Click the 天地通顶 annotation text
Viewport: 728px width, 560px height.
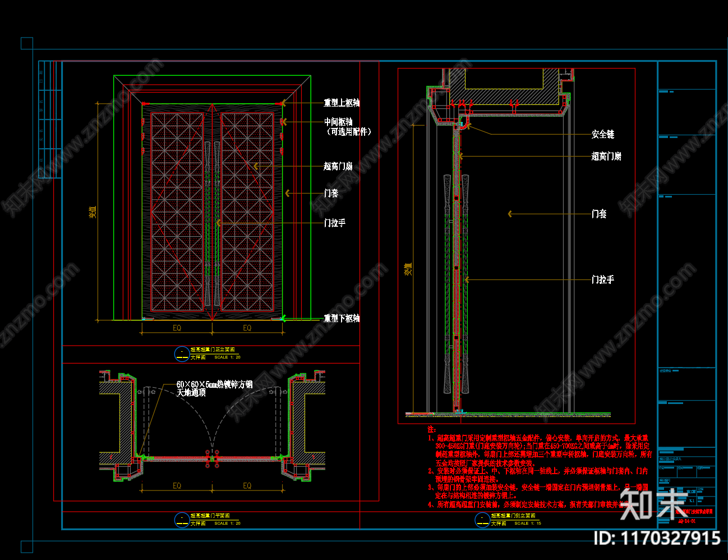click(x=191, y=393)
